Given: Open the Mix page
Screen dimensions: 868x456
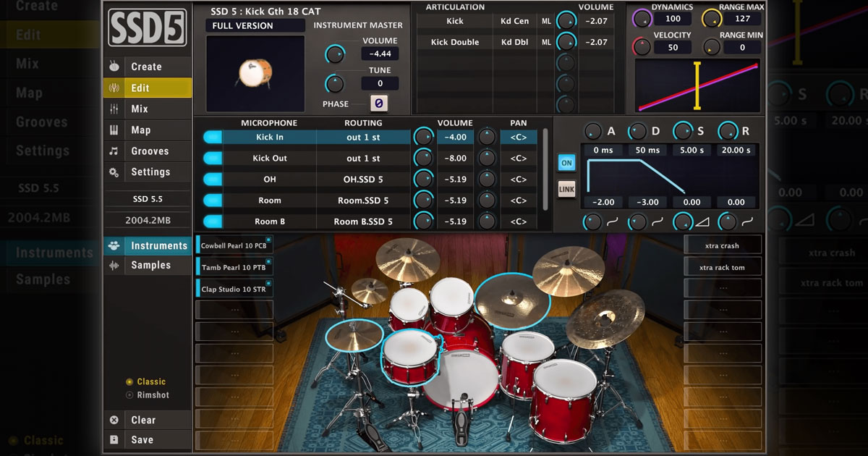Looking at the screenshot, I should [140, 109].
